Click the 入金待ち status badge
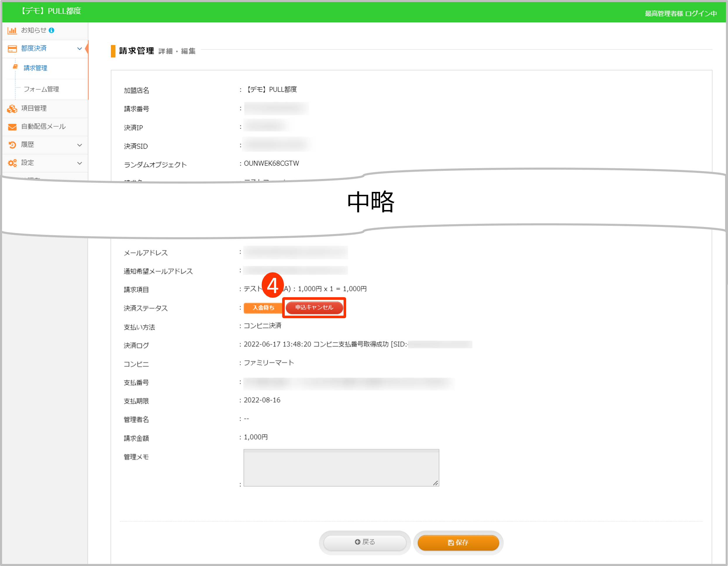Image resolution: width=728 pixels, height=566 pixels. pos(263,307)
